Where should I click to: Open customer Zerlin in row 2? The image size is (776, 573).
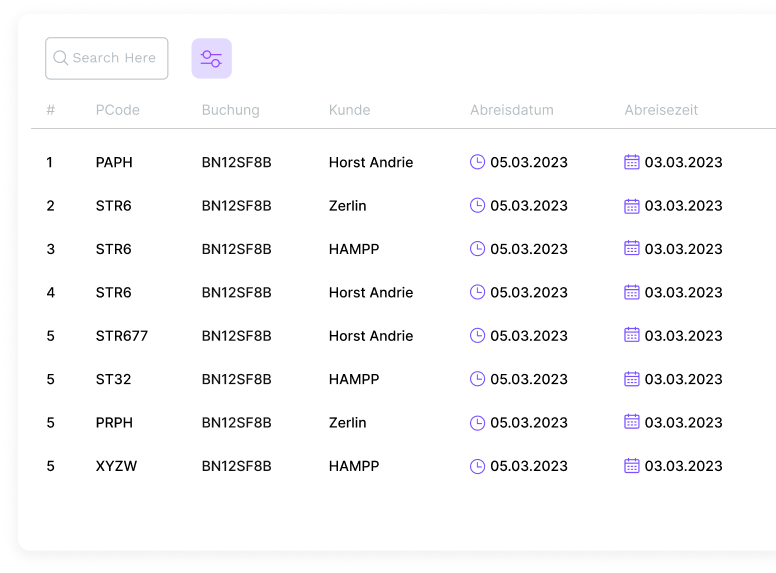tap(347, 206)
